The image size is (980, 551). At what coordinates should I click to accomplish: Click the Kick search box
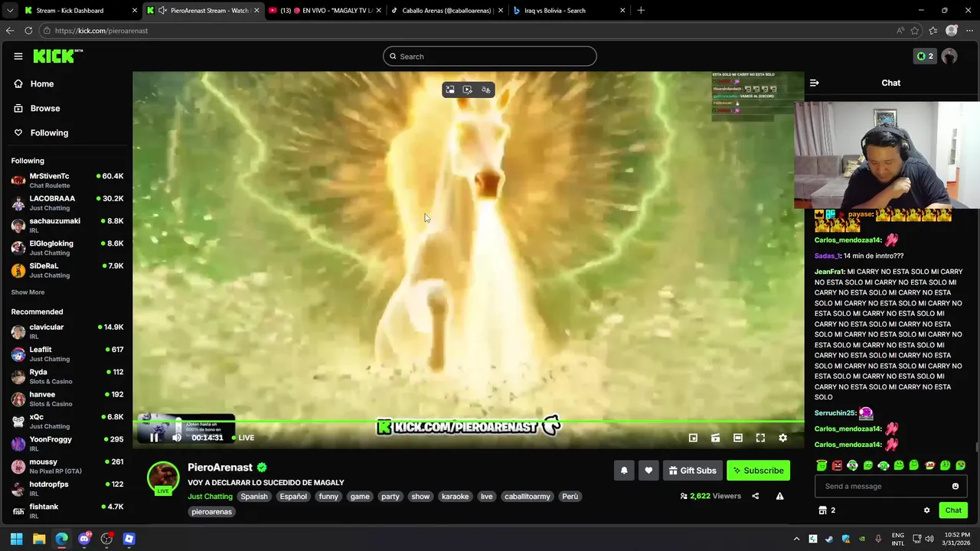click(x=490, y=56)
